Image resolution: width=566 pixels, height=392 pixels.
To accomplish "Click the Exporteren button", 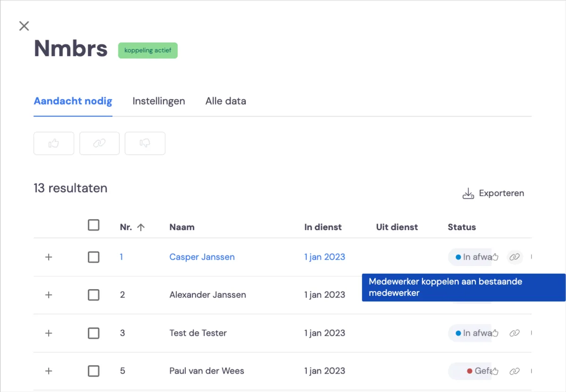I will [x=493, y=193].
